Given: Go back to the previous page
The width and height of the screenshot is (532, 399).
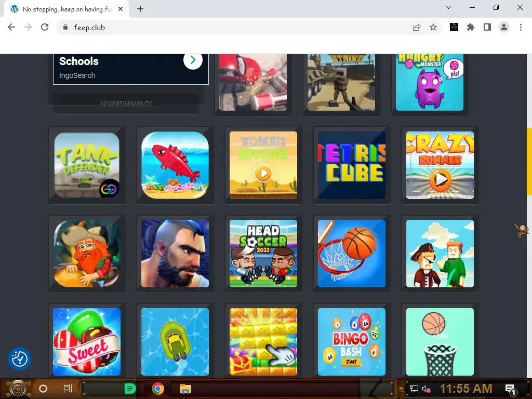Looking at the screenshot, I should (11, 27).
